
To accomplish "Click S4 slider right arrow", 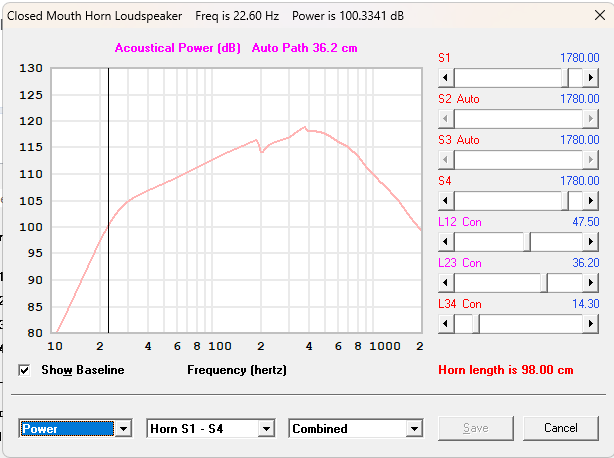I will pyautogui.click(x=591, y=201).
